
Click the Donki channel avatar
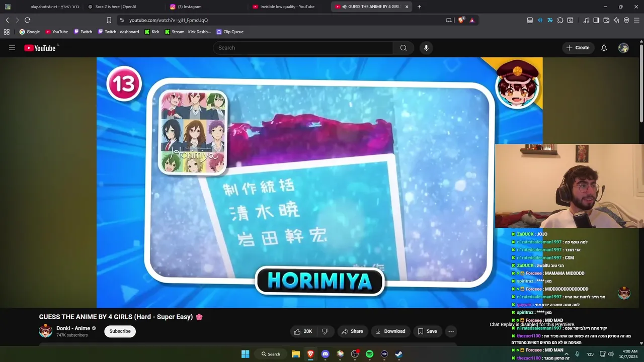coord(46,331)
